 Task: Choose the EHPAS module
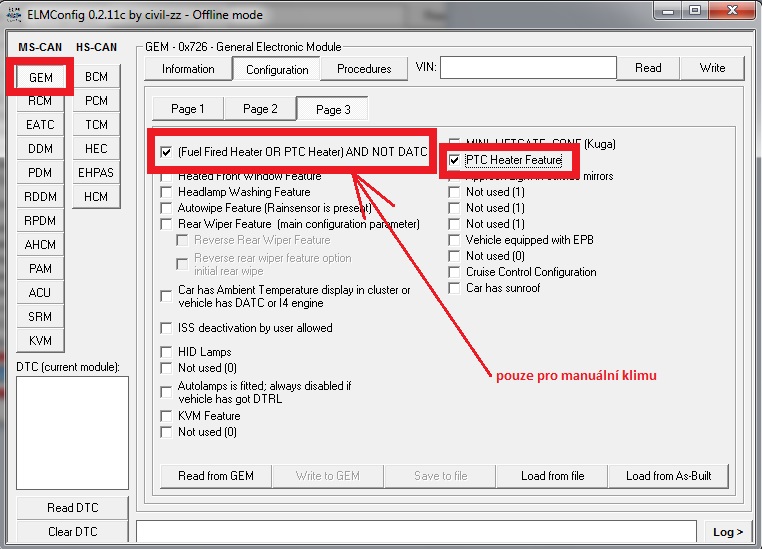coord(96,173)
